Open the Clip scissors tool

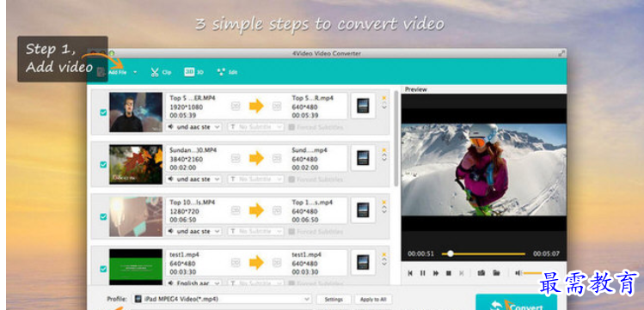[x=161, y=73]
